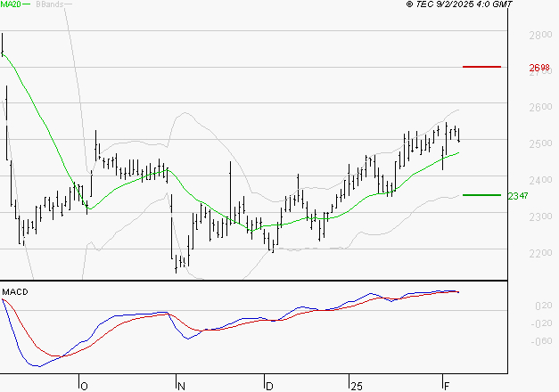The height and width of the screenshot is (392, 559).
Task: Select the 2698 resistance price label
Action: pos(538,68)
